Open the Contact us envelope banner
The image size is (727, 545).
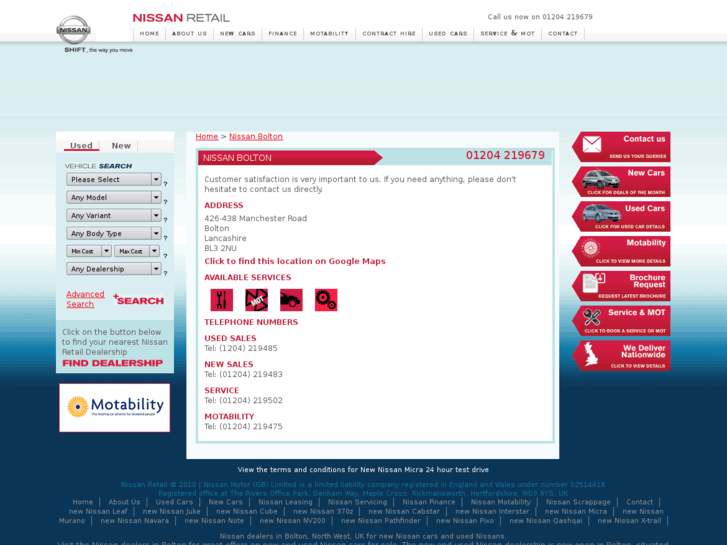[x=621, y=147]
